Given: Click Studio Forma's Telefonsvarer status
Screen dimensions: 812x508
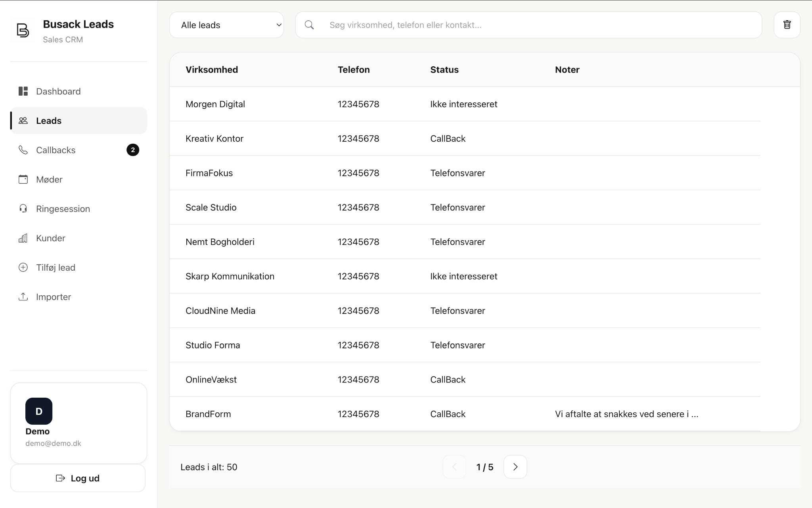Looking at the screenshot, I should click(x=458, y=345).
